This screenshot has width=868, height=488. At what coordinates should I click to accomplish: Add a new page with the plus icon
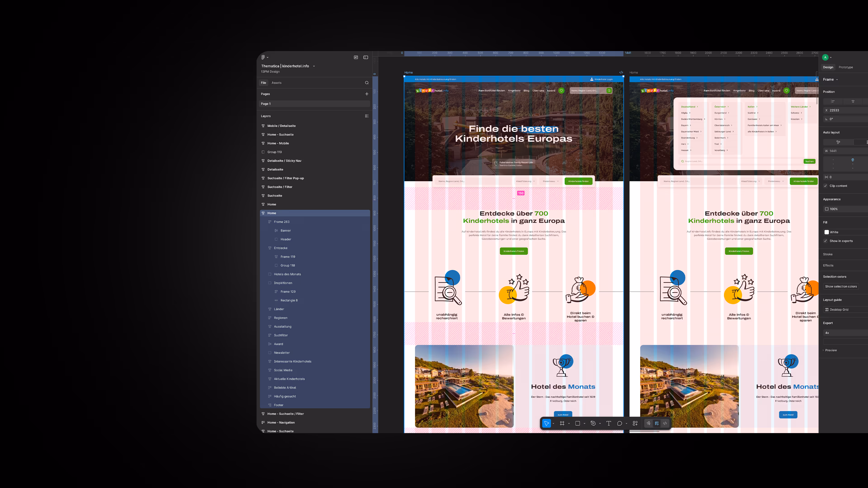point(367,94)
